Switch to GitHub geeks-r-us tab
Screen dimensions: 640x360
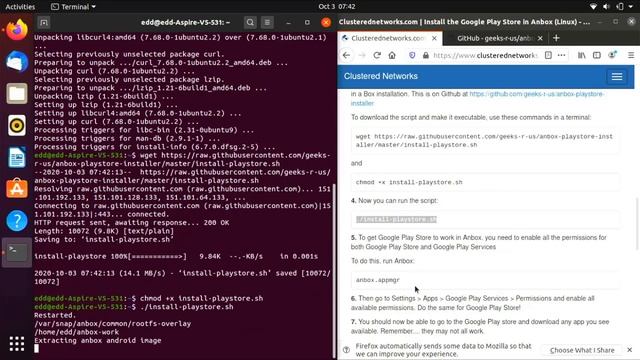(x=496, y=38)
